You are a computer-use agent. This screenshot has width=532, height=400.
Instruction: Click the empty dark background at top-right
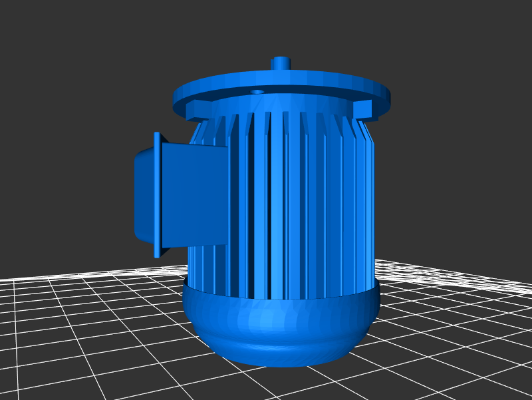tap(465, 53)
